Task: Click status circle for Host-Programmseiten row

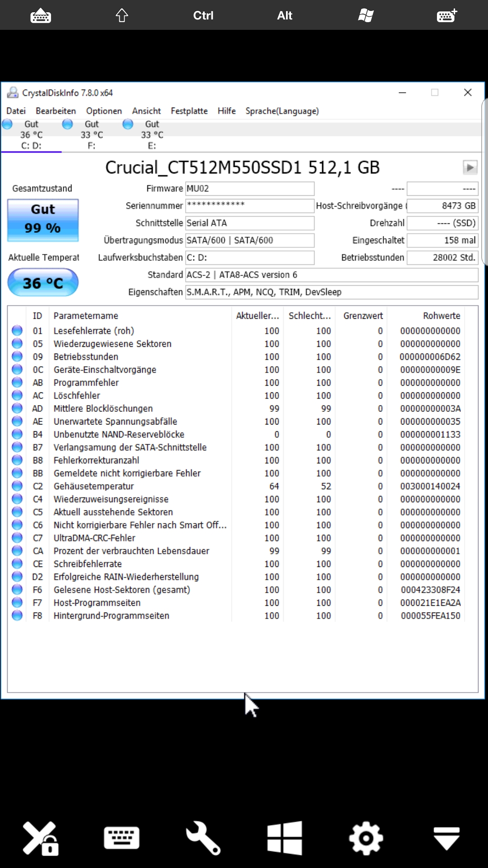Action: [x=17, y=603]
